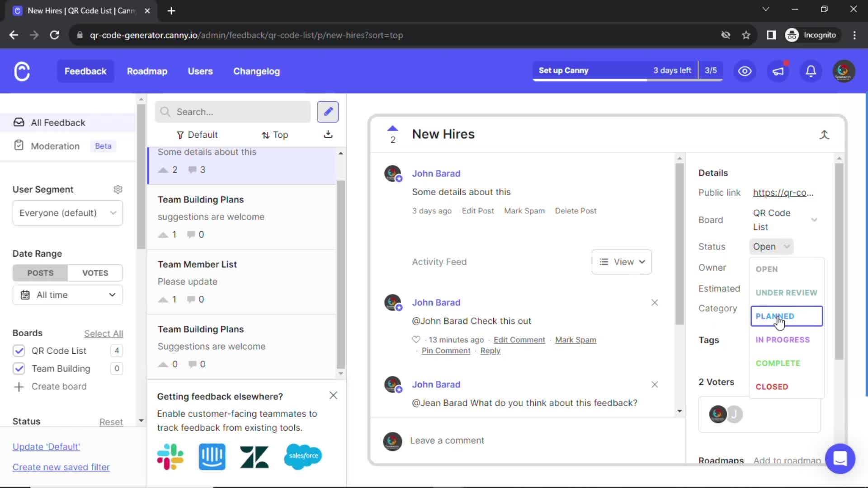Go to the Changelog tab

[256, 71]
